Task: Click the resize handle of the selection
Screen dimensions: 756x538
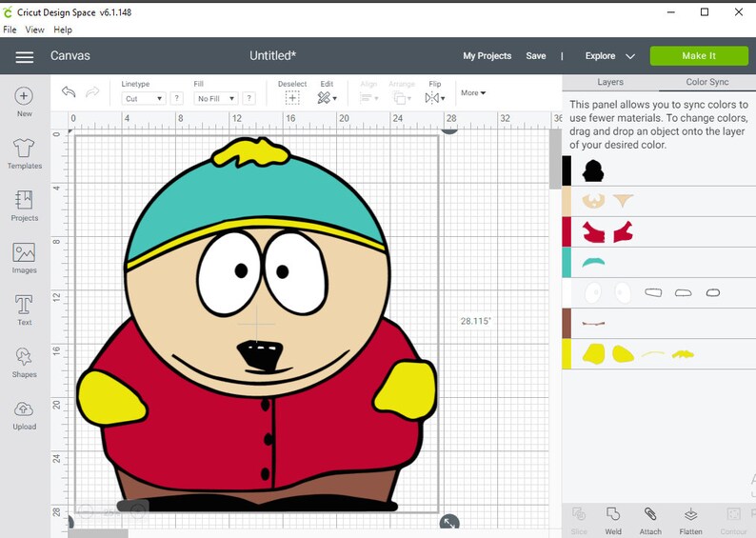Action: (x=449, y=522)
